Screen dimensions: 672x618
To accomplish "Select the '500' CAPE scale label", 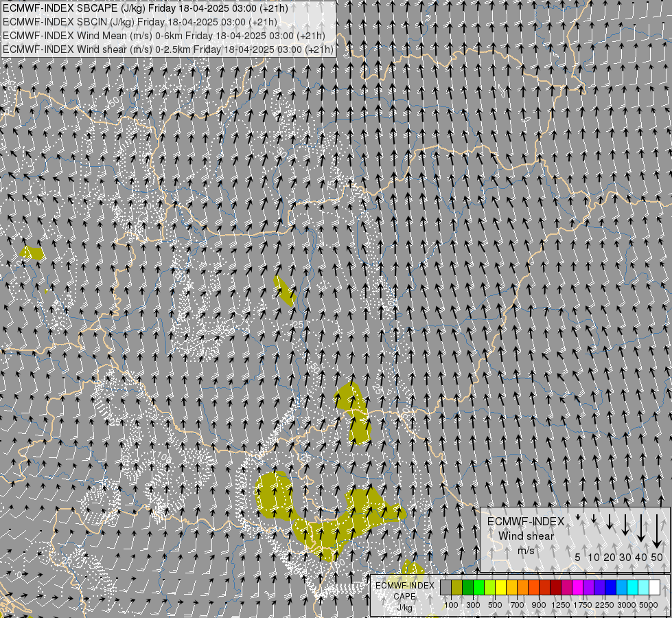I will click(x=495, y=605).
